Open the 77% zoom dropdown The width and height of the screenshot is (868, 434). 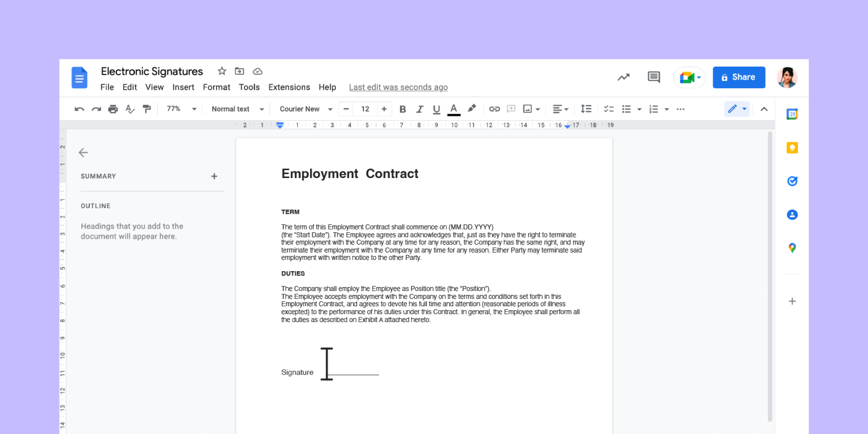(181, 109)
